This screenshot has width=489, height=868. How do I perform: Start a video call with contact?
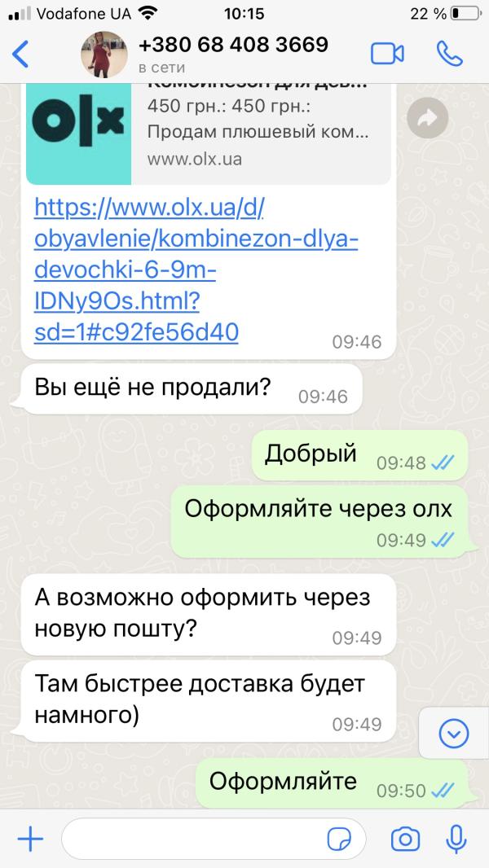tap(387, 55)
